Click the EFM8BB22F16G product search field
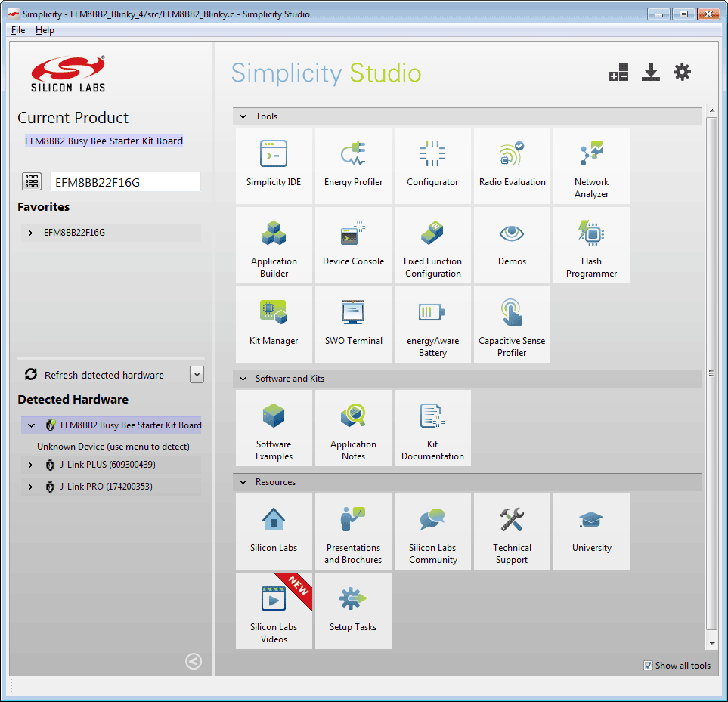The image size is (728, 702). tap(125, 182)
